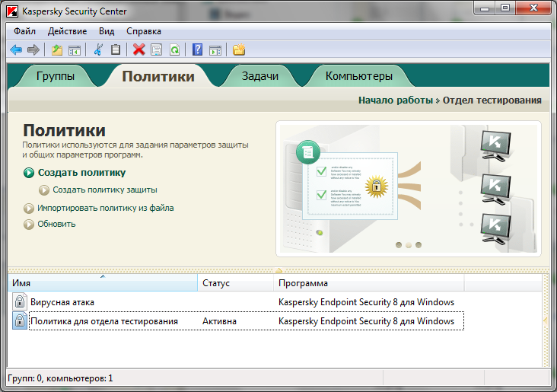
Task: Toggle the action pane icon
Action: 215,50
